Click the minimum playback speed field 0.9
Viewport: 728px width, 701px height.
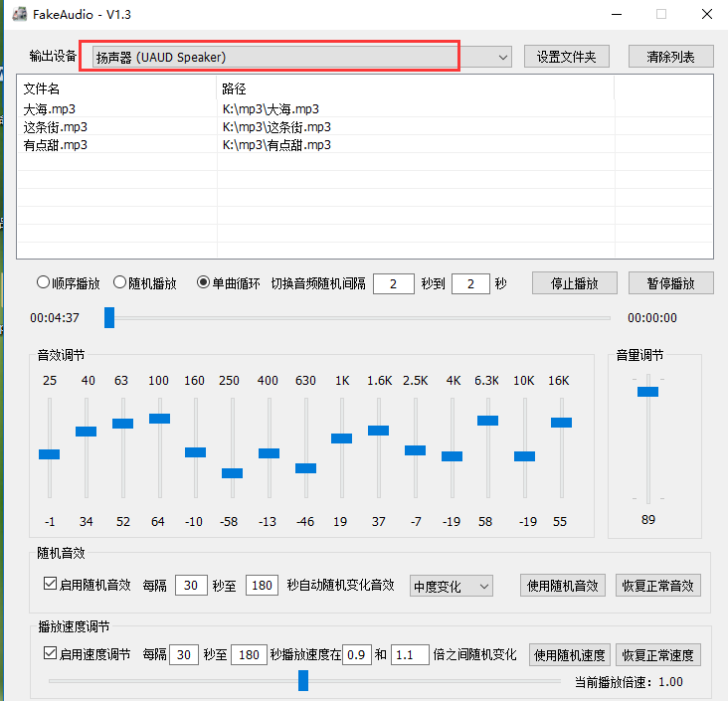click(x=357, y=654)
